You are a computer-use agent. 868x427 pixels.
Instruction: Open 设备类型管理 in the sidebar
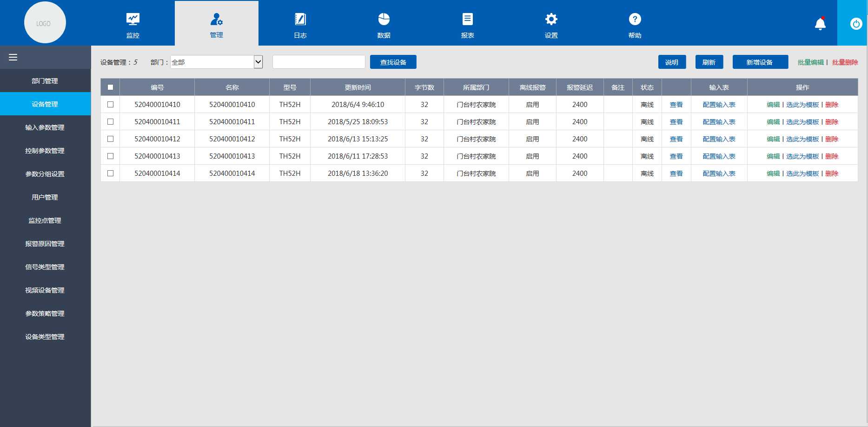(x=45, y=336)
